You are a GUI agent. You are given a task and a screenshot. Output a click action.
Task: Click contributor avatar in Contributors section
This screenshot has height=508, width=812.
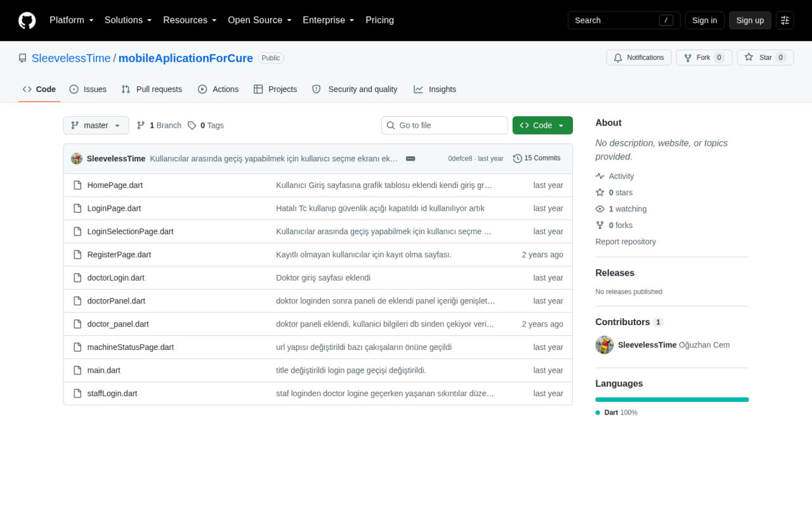[x=605, y=345]
